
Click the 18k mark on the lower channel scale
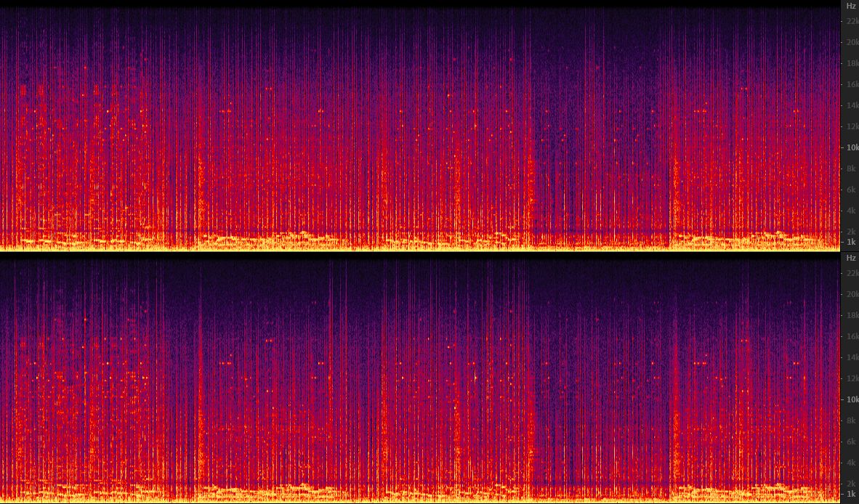(x=852, y=315)
